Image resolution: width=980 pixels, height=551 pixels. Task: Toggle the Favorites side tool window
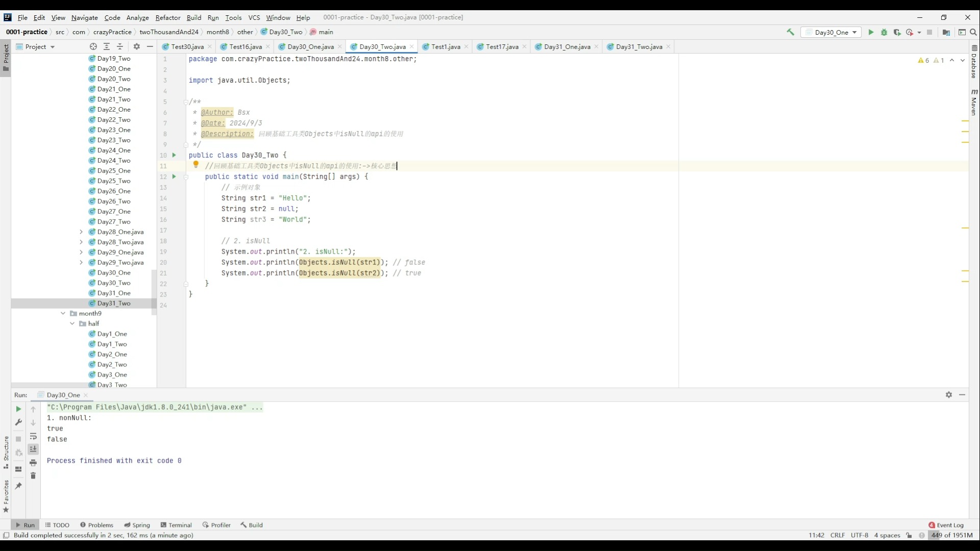click(6, 496)
